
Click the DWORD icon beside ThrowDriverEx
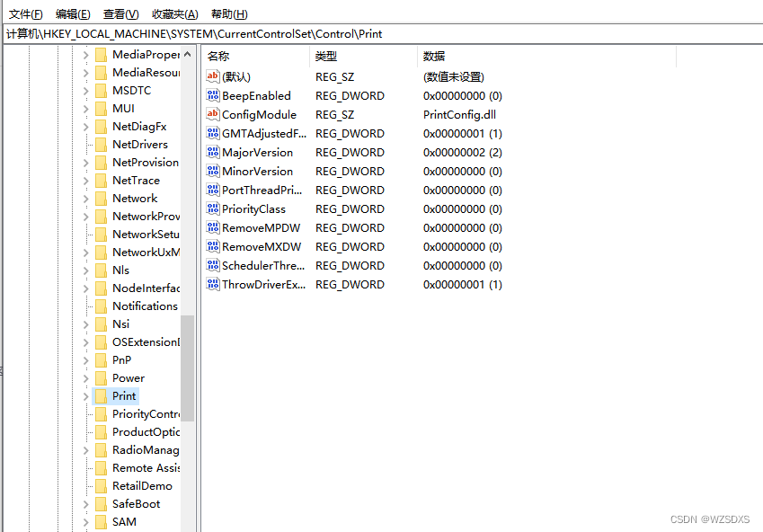(212, 284)
